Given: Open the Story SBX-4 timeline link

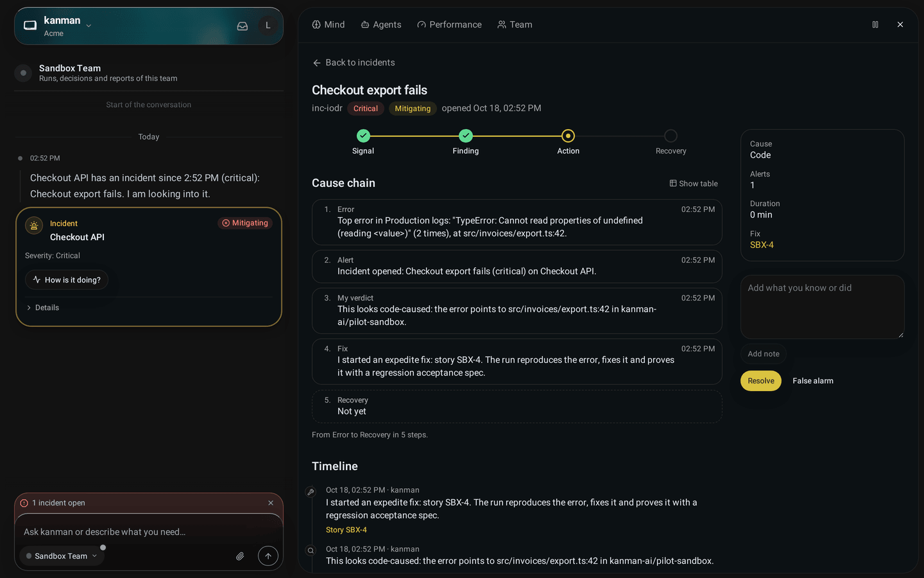Looking at the screenshot, I should point(346,530).
